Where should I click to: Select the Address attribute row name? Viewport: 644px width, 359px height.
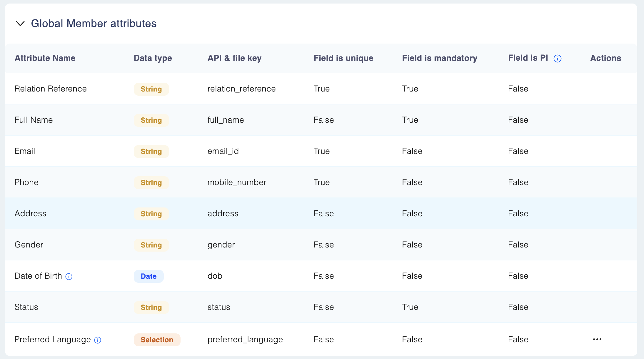[31, 214]
